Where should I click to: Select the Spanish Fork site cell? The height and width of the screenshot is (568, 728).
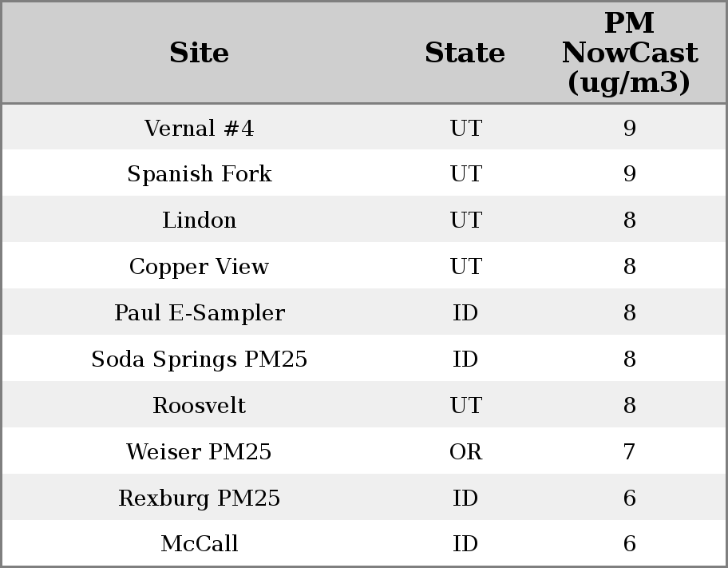pos(199,174)
